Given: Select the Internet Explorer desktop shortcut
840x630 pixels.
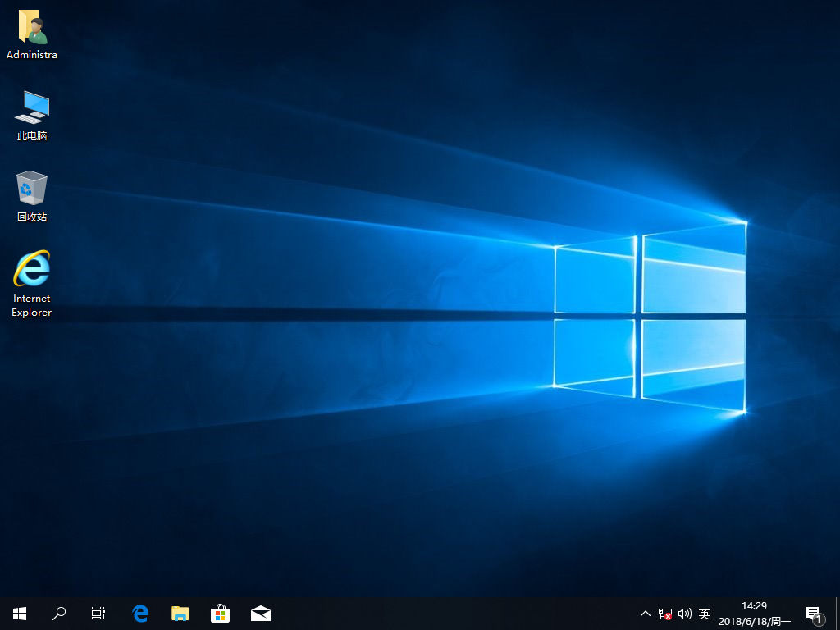Looking at the screenshot, I should 32,284.
